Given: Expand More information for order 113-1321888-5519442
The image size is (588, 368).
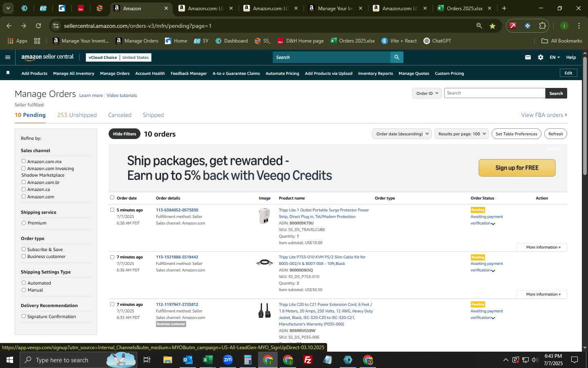Looking at the screenshot, I should (x=541, y=294).
